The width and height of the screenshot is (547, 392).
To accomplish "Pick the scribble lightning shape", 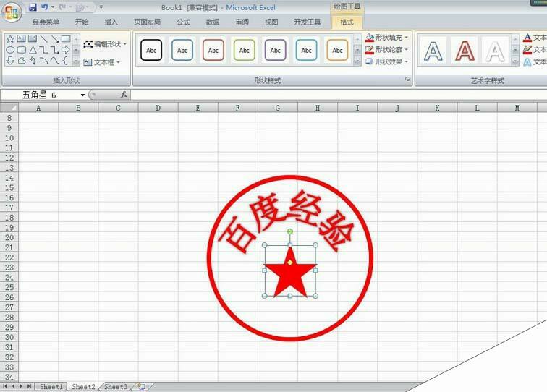I will click(x=33, y=61).
